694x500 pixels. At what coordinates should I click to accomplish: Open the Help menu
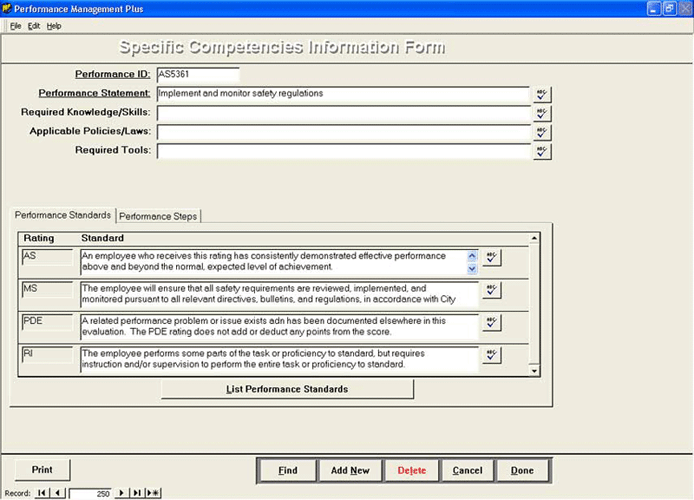click(x=54, y=25)
